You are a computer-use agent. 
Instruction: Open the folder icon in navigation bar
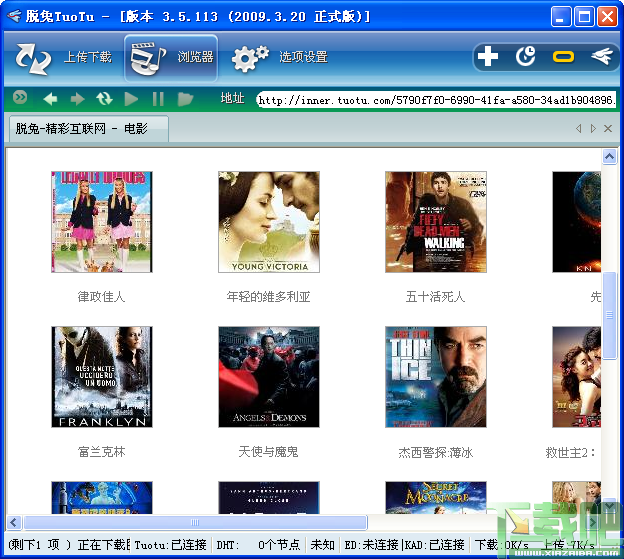tap(185, 99)
